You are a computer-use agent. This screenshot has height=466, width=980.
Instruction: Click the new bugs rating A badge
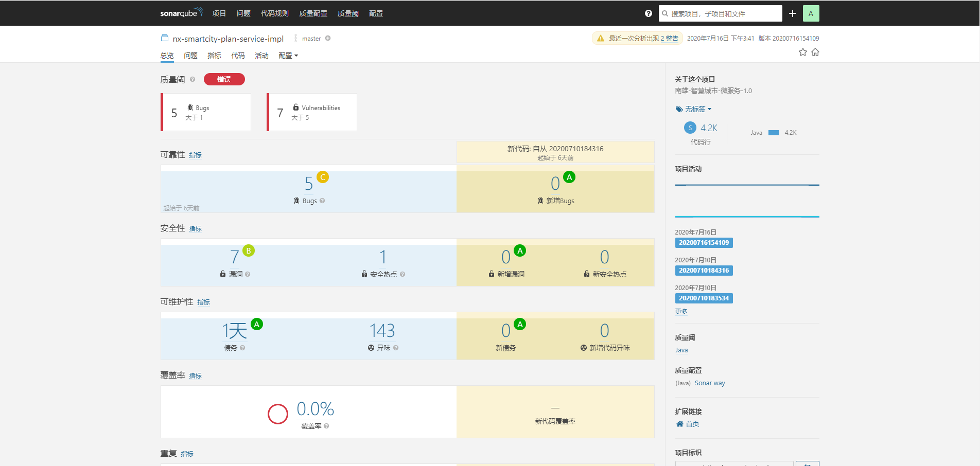coord(569,177)
